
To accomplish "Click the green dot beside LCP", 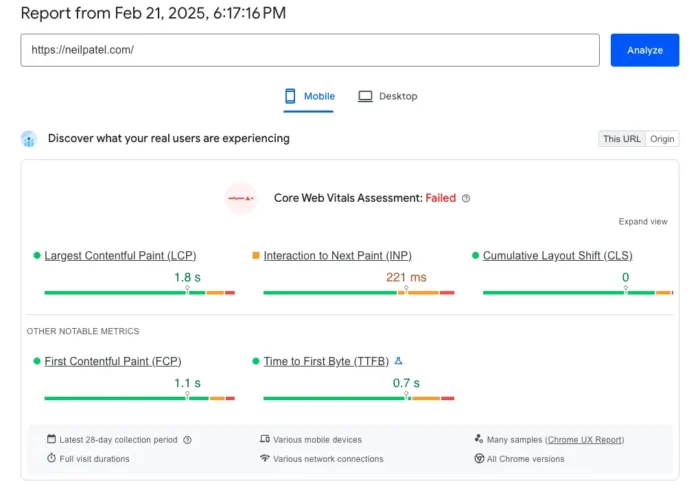I will [37, 255].
